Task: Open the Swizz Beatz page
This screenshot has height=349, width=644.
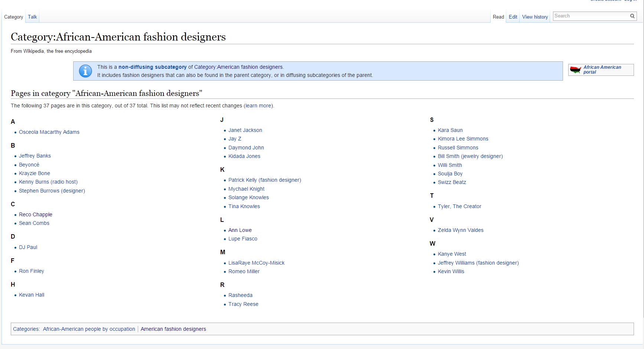Action: 452,182
